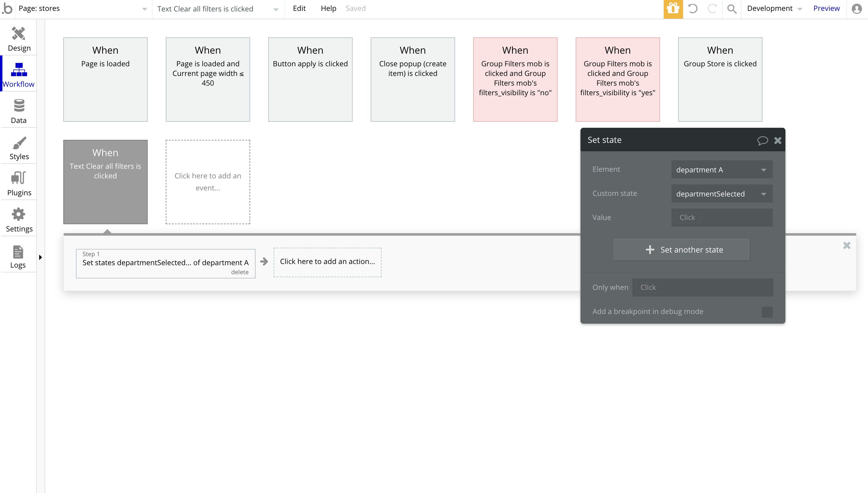
Task: Expand the sidebar arrow toggle
Action: pos(40,257)
